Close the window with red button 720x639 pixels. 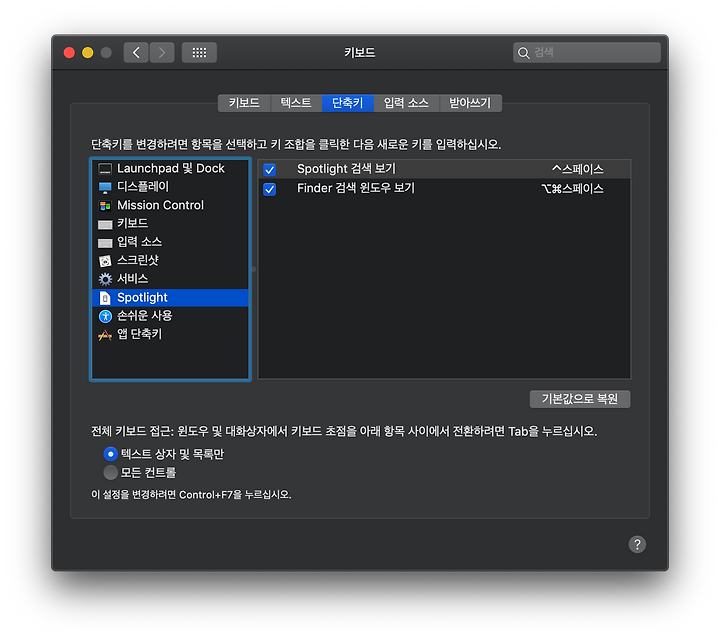(x=69, y=53)
